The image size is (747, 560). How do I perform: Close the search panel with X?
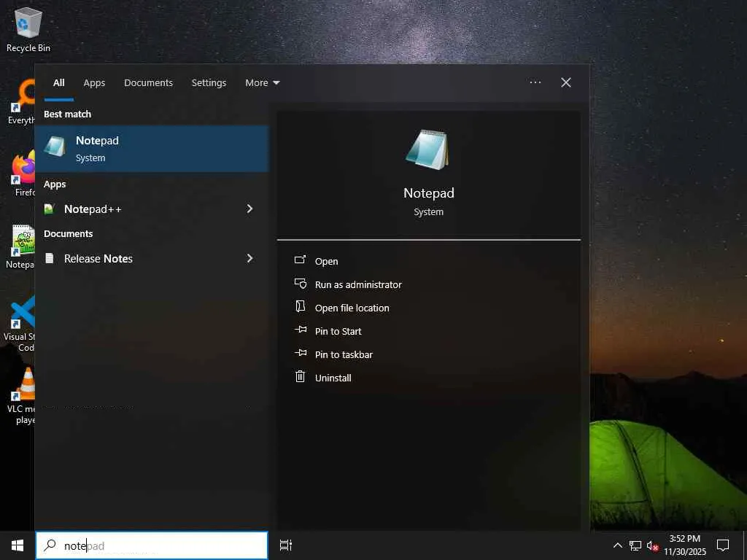pos(566,82)
